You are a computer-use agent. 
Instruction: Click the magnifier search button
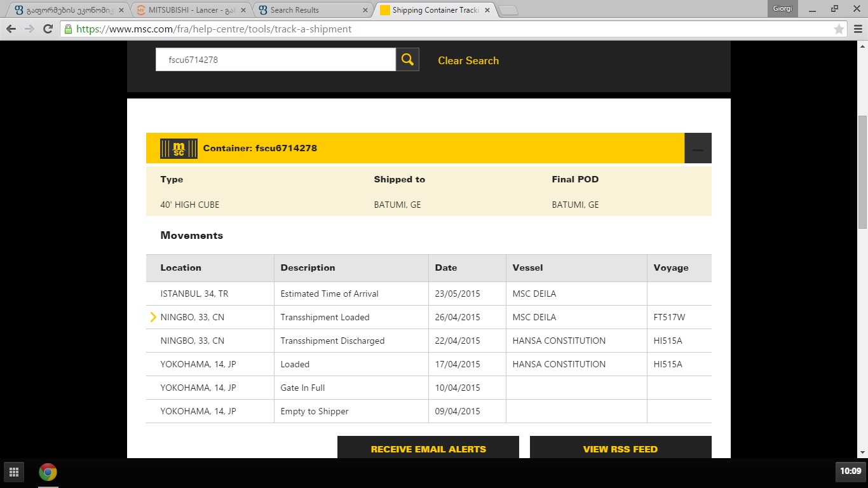click(x=407, y=60)
